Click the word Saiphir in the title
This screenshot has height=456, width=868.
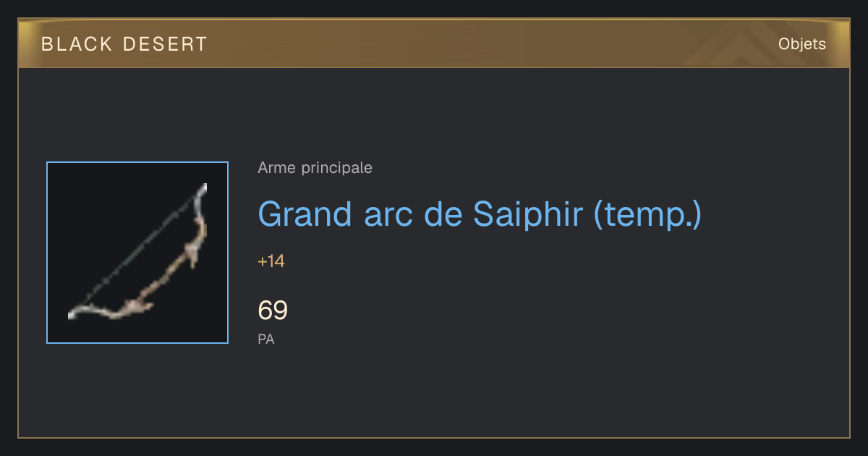[528, 214]
